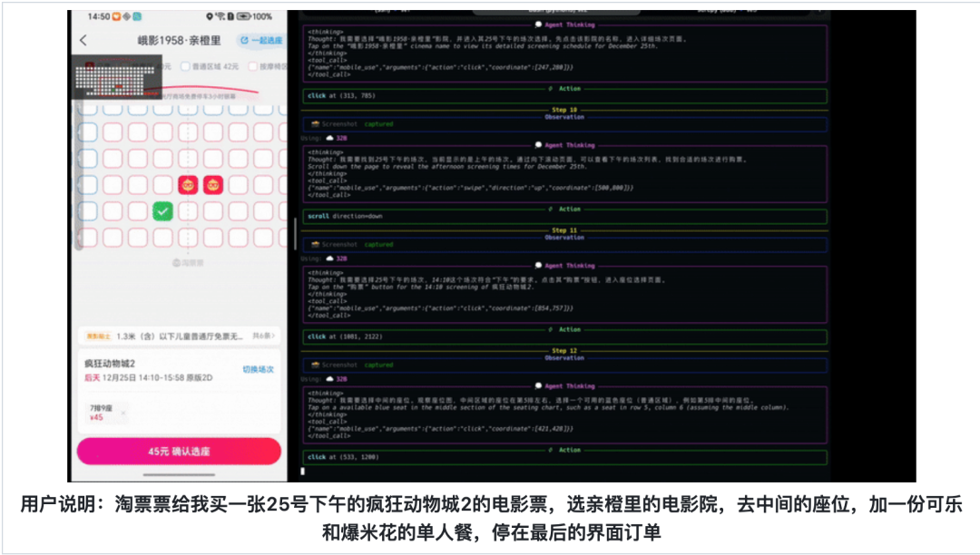
Task: Click the Agent Thinking bubble icon above Step 12's thought
Action: (538, 385)
